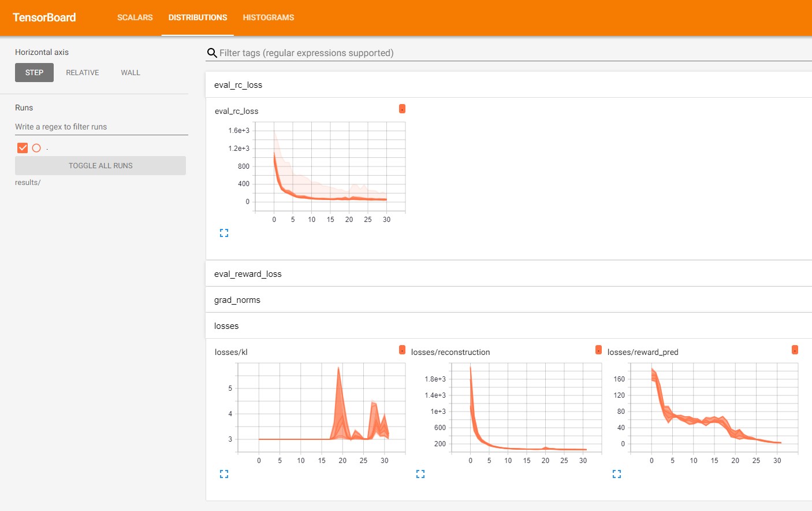
Task: Click the losses/kl distribution chart
Action: pyautogui.click(x=322, y=408)
